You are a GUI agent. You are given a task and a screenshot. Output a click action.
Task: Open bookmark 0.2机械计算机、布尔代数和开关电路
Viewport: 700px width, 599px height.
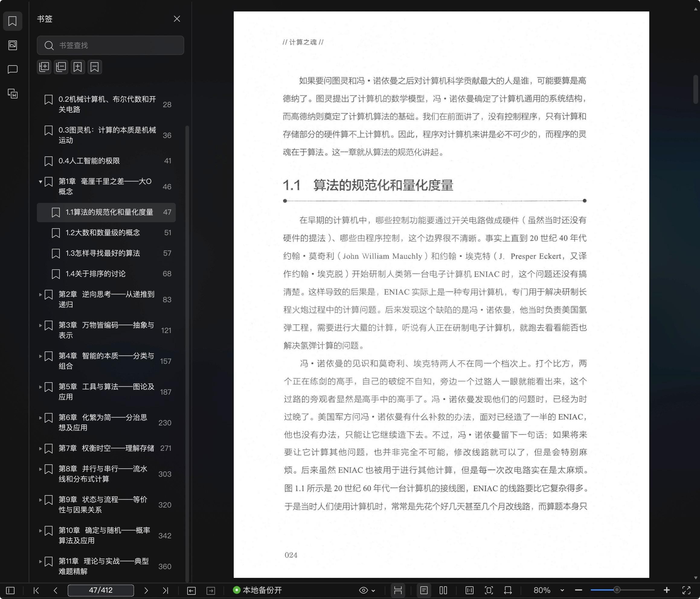106,104
